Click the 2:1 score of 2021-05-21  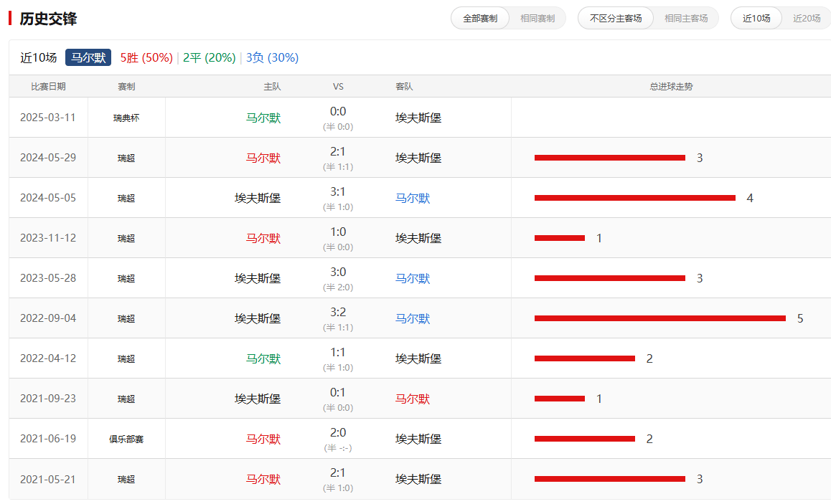coord(338,474)
